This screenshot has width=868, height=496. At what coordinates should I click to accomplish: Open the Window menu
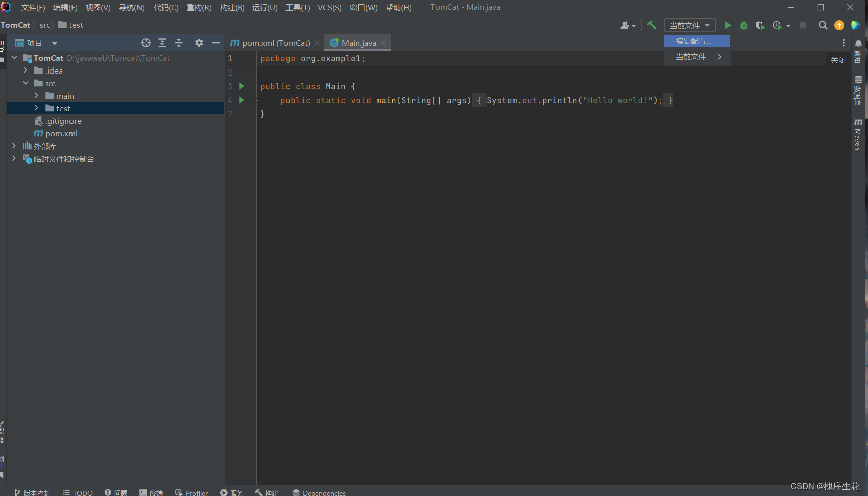pyautogui.click(x=363, y=7)
